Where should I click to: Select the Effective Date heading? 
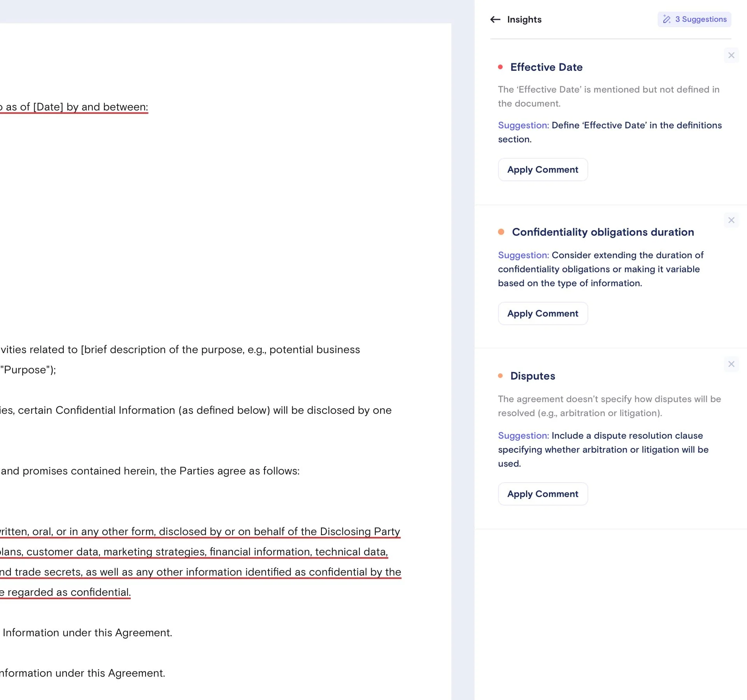coord(546,67)
